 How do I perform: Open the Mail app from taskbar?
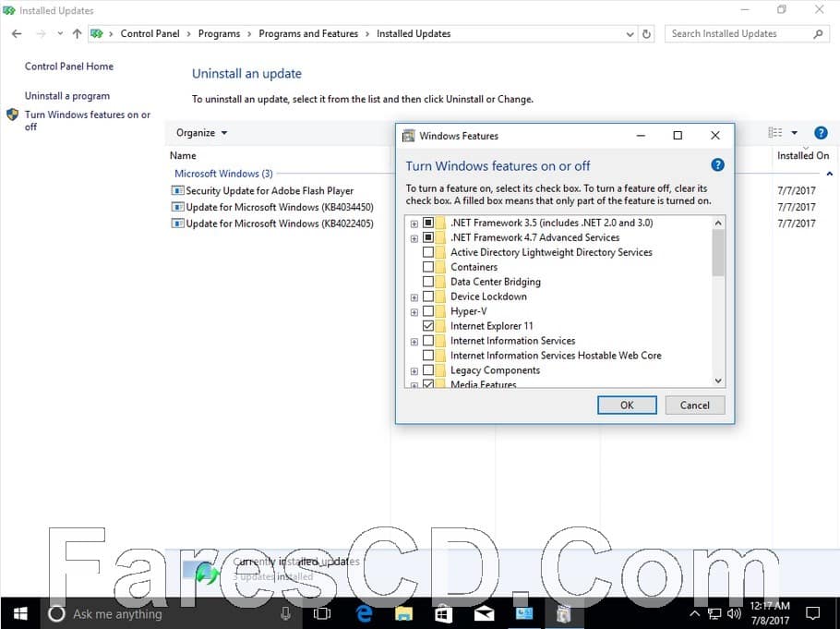point(484,613)
